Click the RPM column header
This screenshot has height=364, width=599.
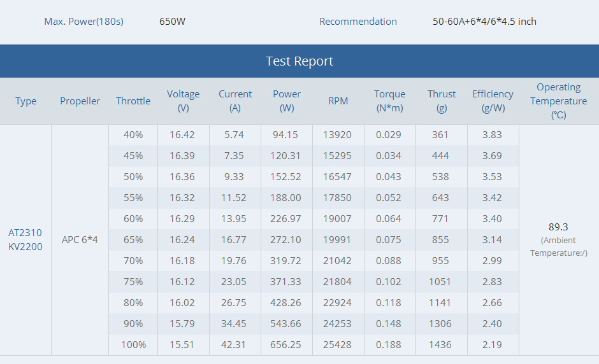338,101
